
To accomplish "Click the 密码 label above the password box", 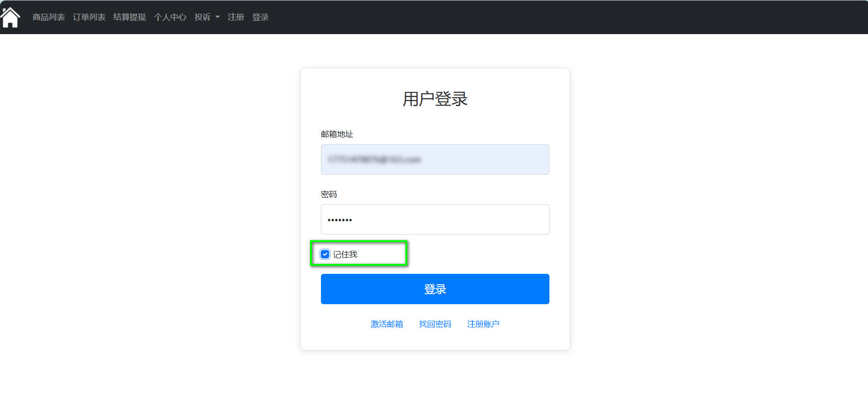I will [x=329, y=194].
